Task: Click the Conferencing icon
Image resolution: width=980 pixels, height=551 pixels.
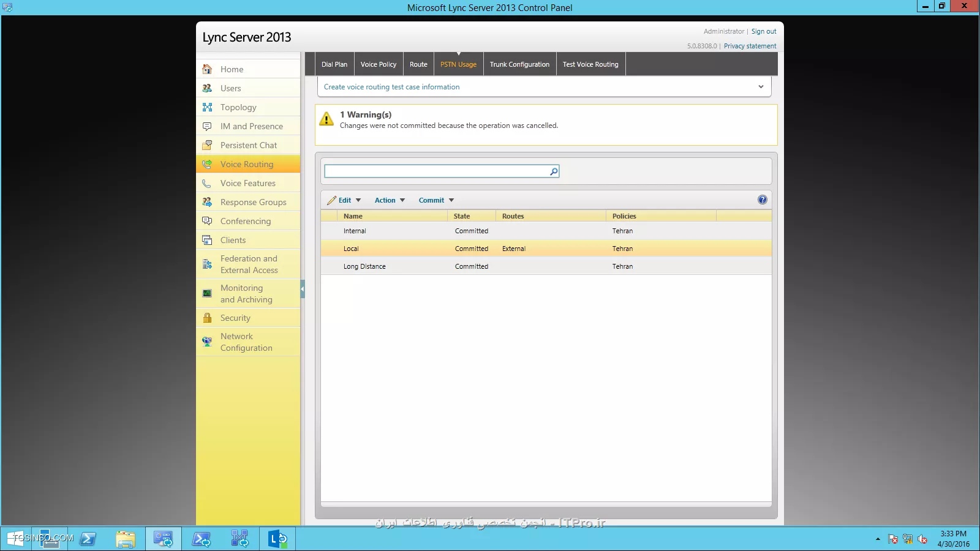Action: pyautogui.click(x=207, y=221)
